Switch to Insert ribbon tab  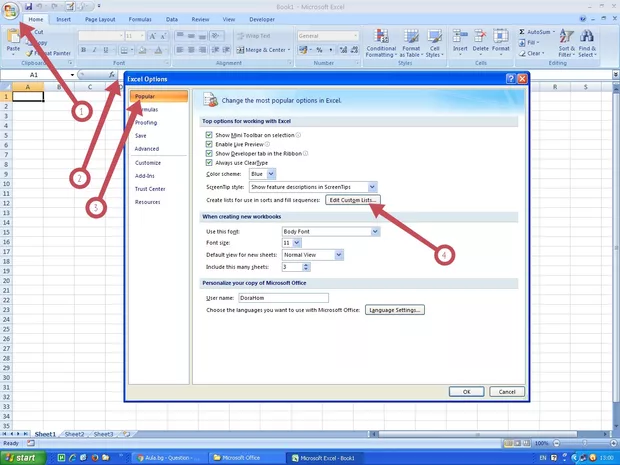click(x=63, y=19)
